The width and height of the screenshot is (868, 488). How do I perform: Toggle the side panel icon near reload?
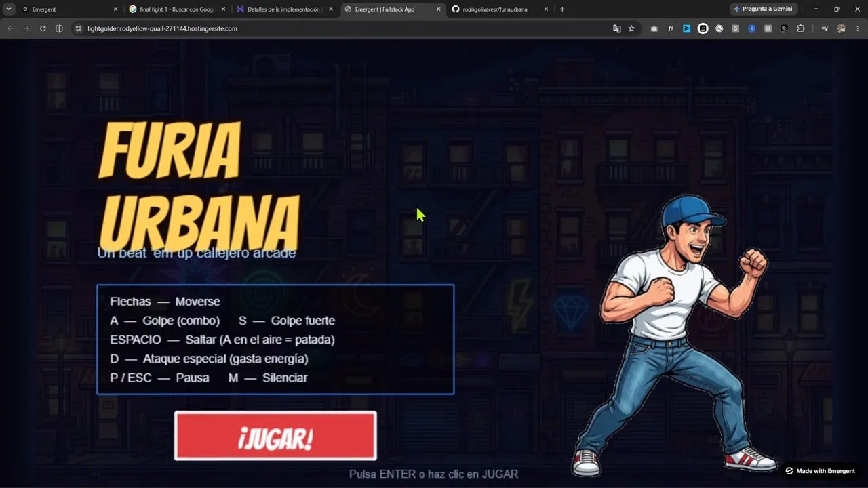click(59, 28)
